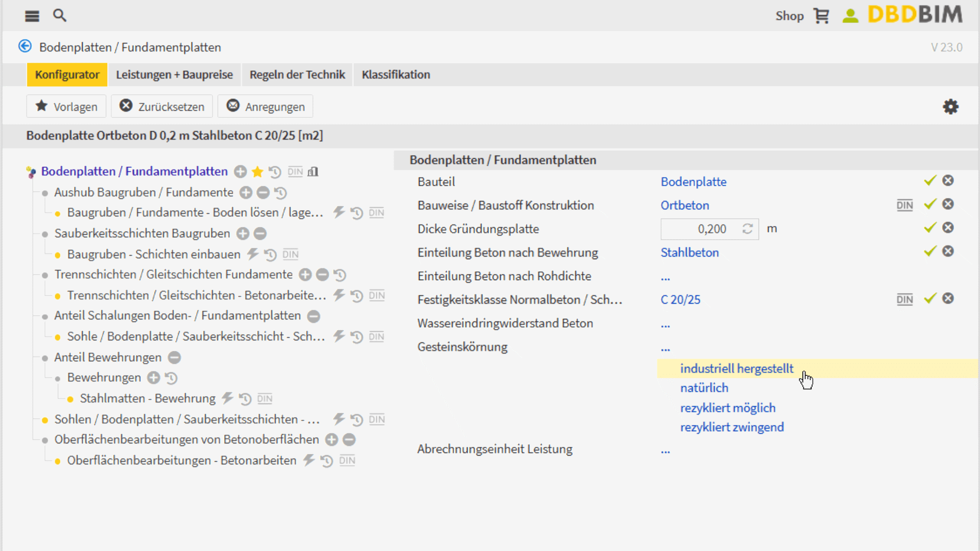980x551 pixels.
Task: Switch to Leistungen + Baupreise tab
Action: 174,74
